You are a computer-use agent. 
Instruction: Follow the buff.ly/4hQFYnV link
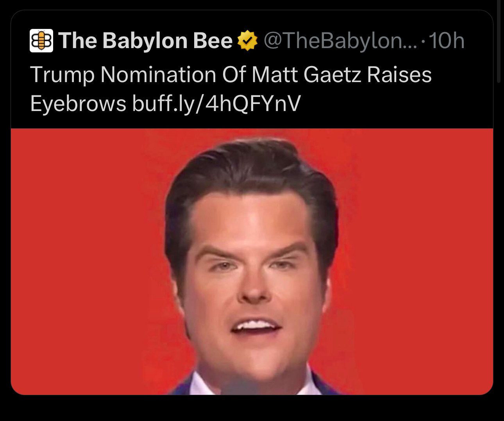216,104
